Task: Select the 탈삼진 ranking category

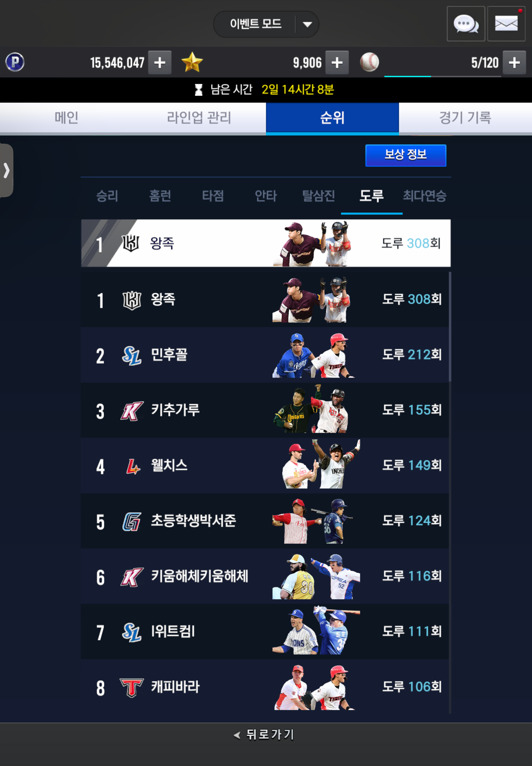Action: tap(318, 196)
